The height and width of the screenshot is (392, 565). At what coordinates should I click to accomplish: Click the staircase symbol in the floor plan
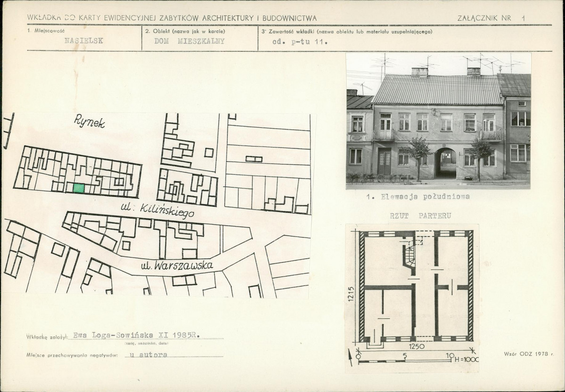pos(409,254)
